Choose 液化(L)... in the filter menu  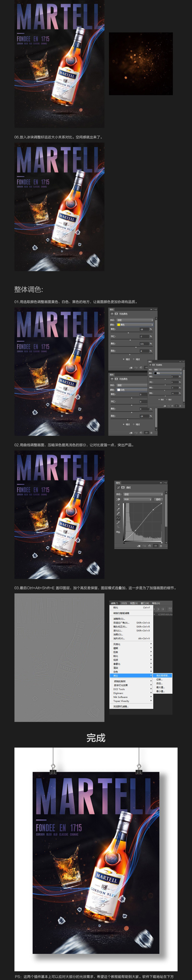point(132,630)
